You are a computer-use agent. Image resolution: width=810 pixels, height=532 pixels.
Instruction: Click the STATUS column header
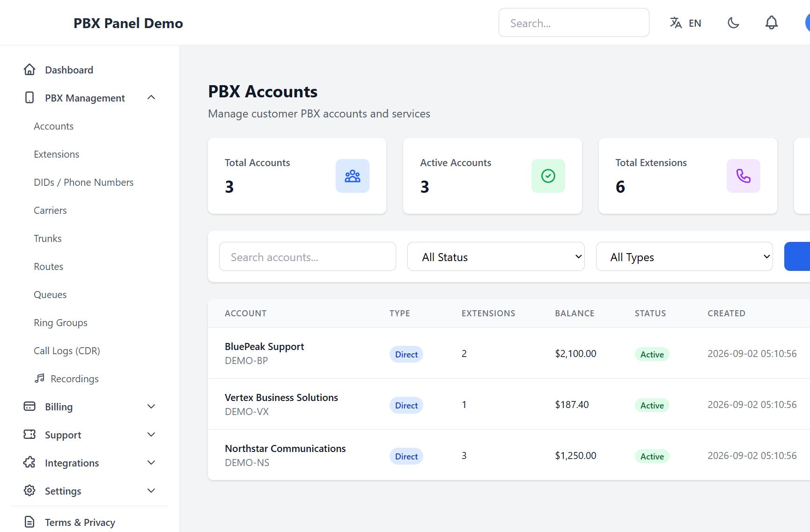click(650, 313)
